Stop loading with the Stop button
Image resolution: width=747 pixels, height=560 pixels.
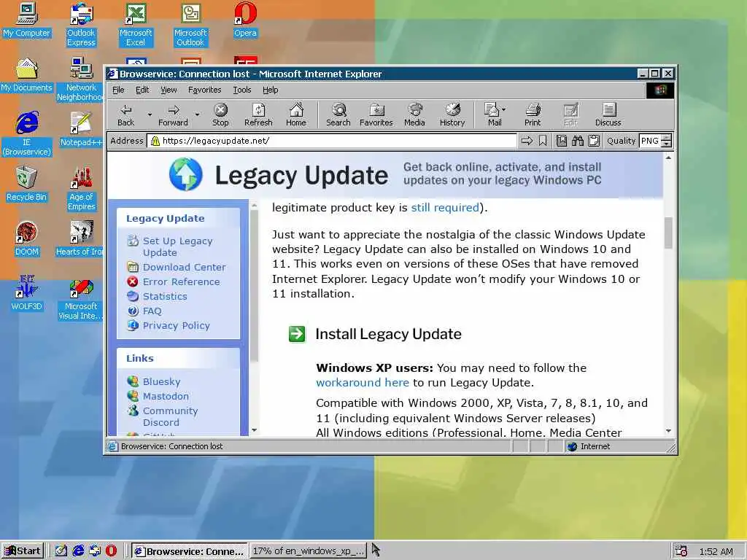coord(220,114)
